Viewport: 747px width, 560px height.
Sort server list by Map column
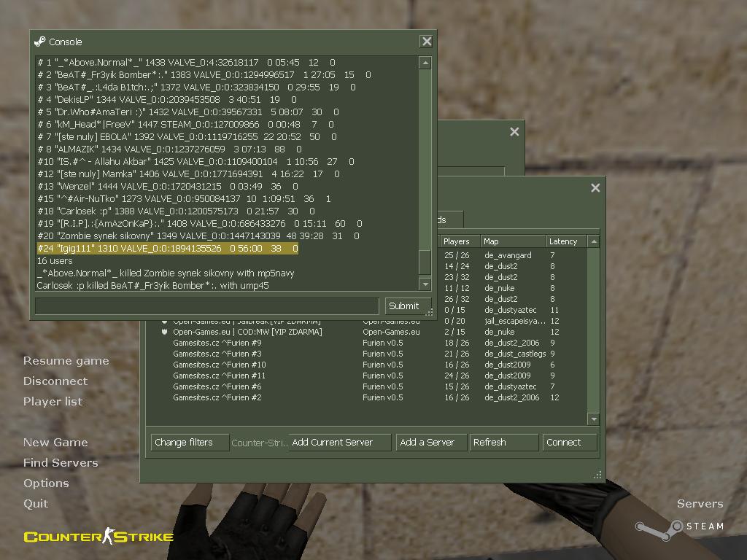click(512, 241)
